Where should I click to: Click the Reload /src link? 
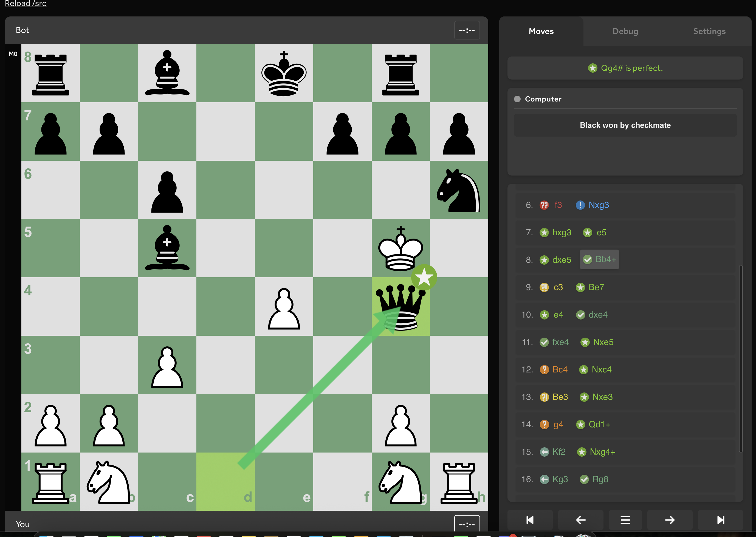(x=26, y=4)
